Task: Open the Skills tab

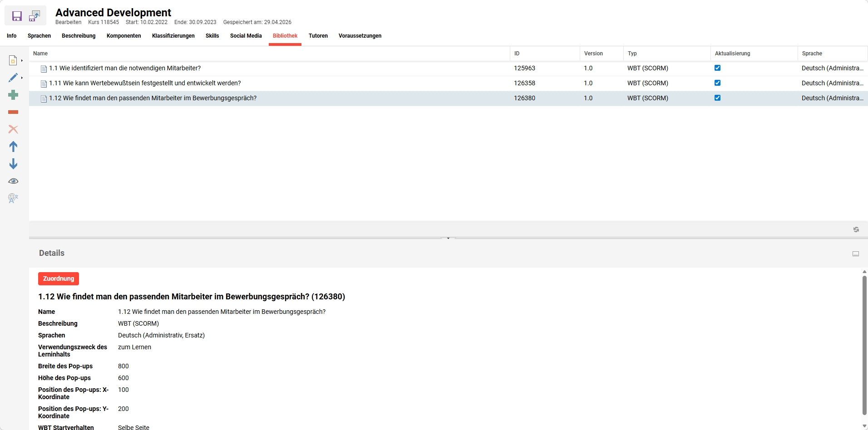Action: pos(212,36)
